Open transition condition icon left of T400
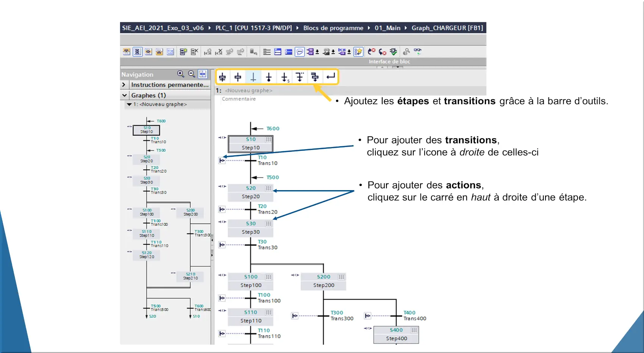 368,316
